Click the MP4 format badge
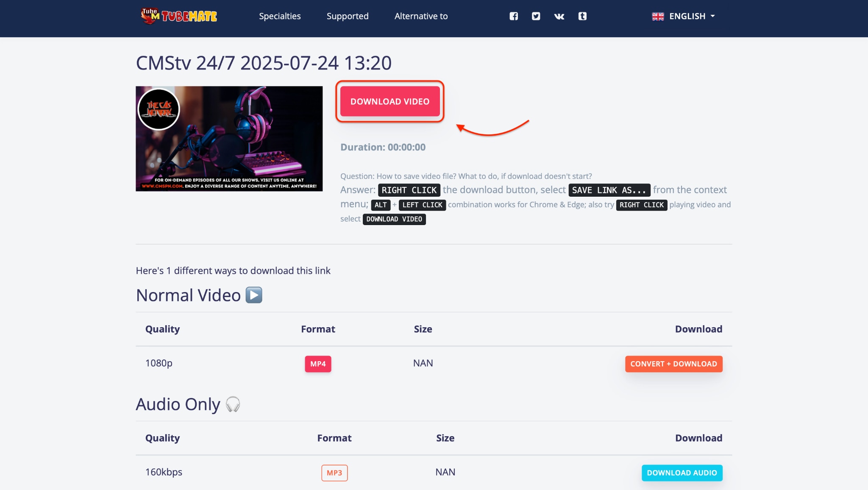This screenshot has height=490, width=868. tap(317, 364)
